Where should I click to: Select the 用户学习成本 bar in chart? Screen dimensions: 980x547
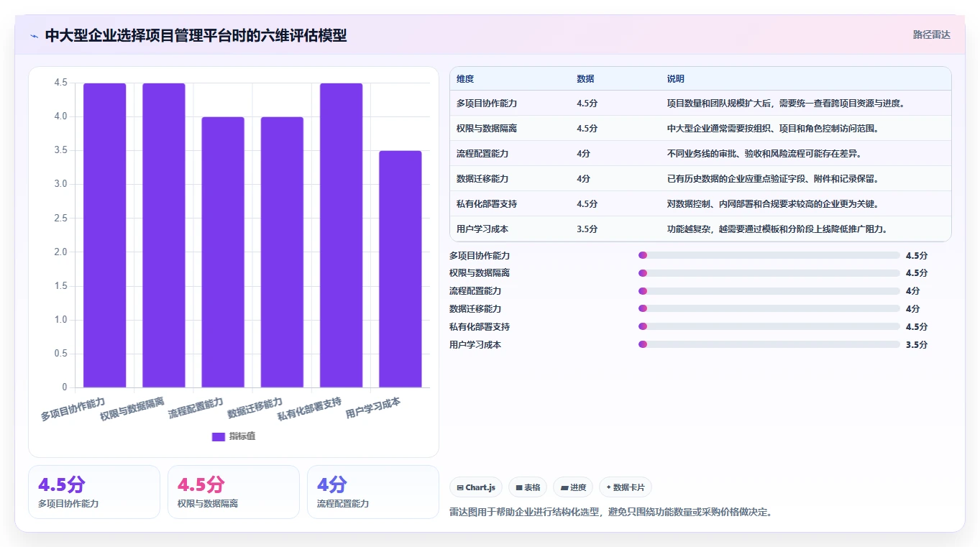[x=400, y=269]
